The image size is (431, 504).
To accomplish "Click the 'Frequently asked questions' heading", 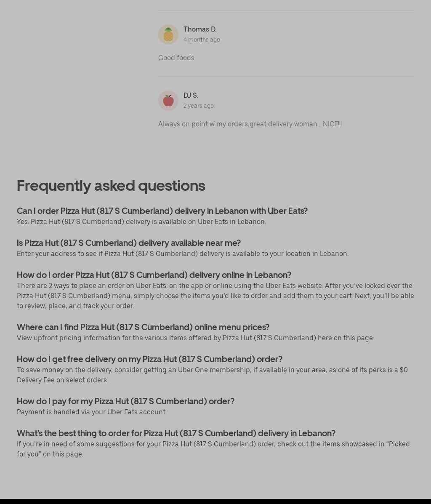I will click(111, 186).
